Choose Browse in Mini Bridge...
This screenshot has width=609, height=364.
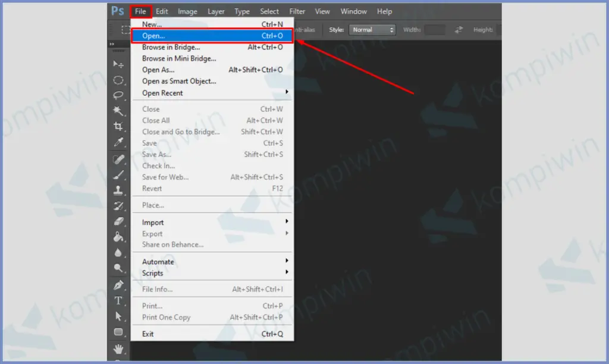tap(212, 58)
